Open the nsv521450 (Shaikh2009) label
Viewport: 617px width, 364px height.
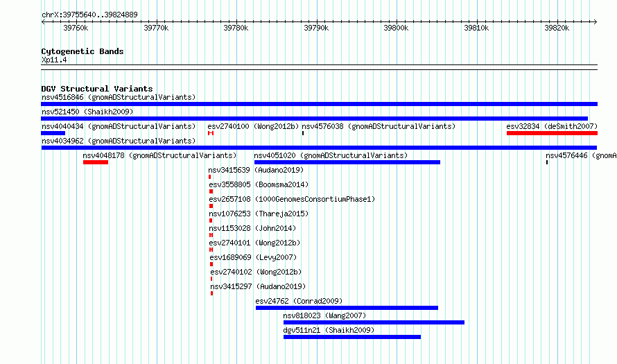pos(87,112)
